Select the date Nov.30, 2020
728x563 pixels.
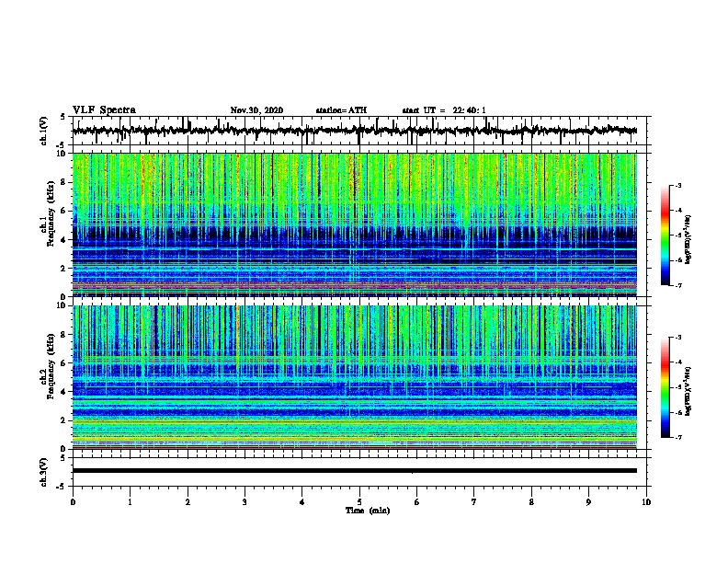[256, 110]
